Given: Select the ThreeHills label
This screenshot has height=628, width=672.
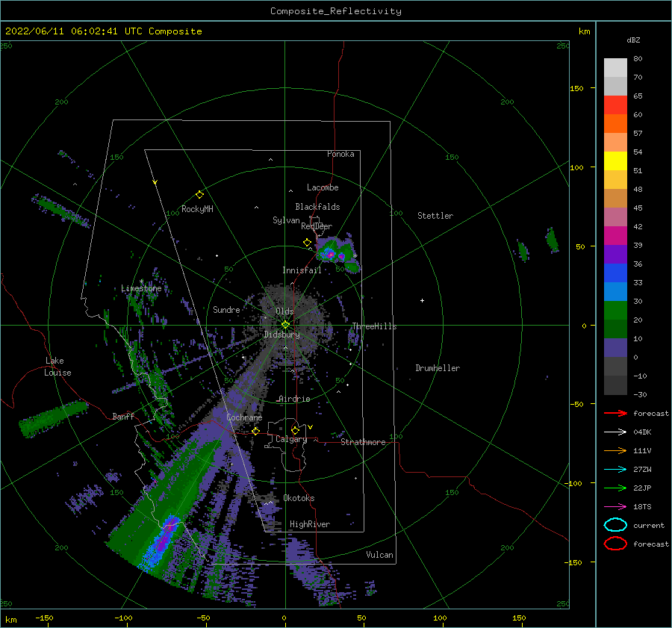Looking at the screenshot, I should point(374,326).
